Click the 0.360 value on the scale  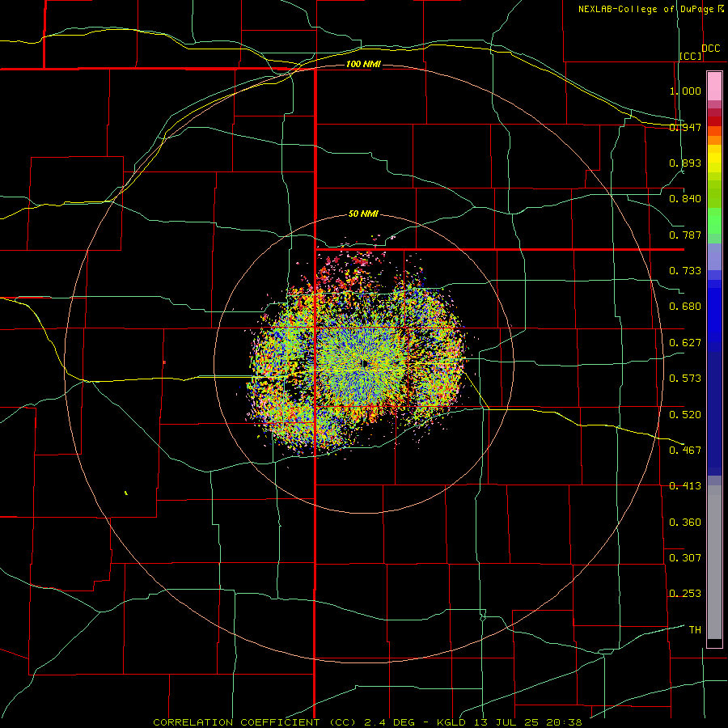pyautogui.click(x=685, y=523)
